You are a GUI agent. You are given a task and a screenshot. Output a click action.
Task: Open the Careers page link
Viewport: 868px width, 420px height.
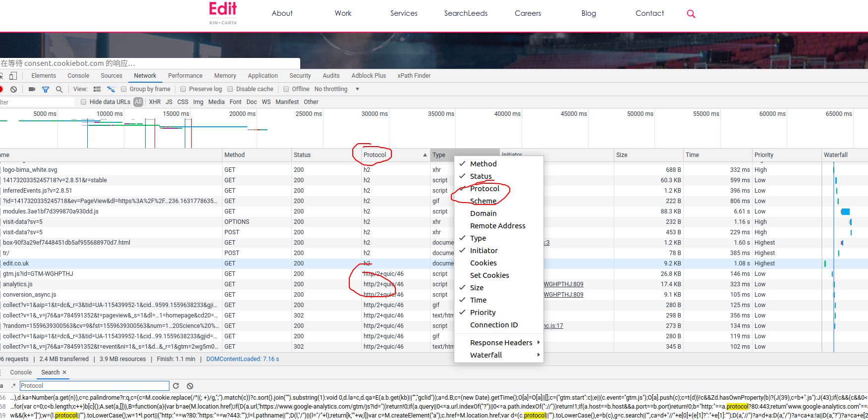pos(528,13)
